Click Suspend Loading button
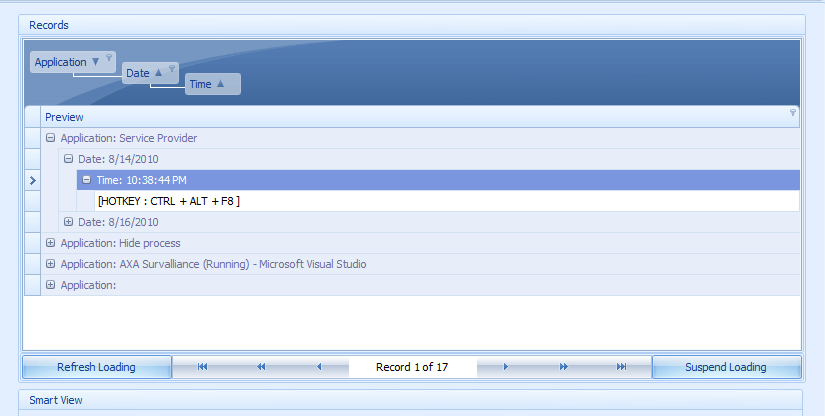The image size is (825, 416). pos(725,367)
